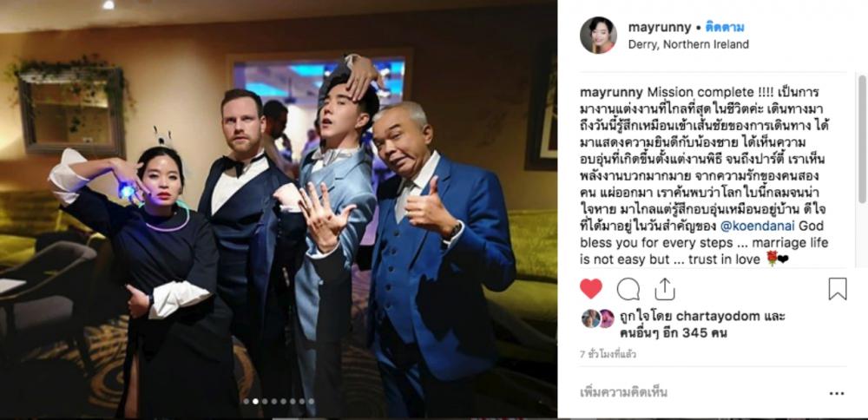The image size is (868, 420).
Task: View liker avatars beside chartayodom
Action: coord(598,318)
